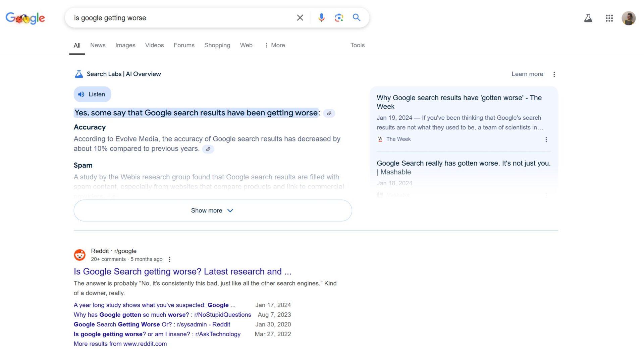Switch to the Images tab

125,45
